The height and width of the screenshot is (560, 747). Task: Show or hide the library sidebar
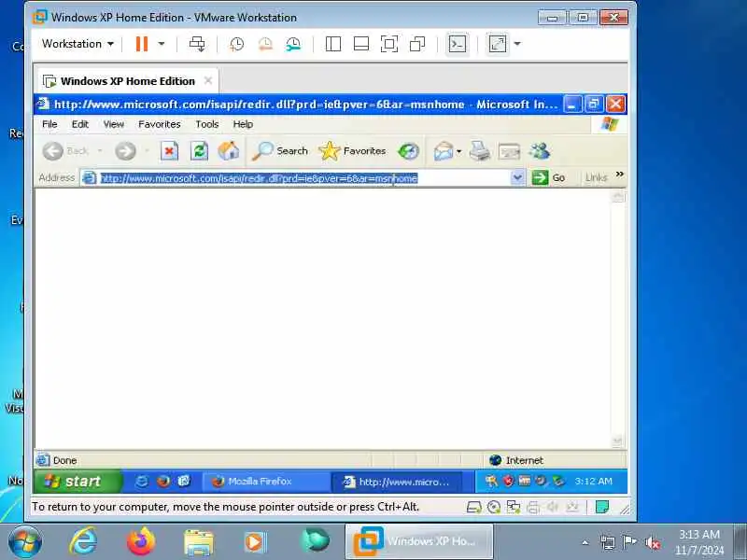point(333,44)
